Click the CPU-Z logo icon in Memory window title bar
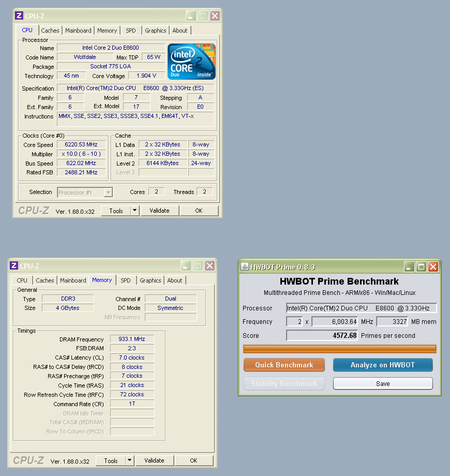Viewport: 450px width, 476px height. click(13, 265)
